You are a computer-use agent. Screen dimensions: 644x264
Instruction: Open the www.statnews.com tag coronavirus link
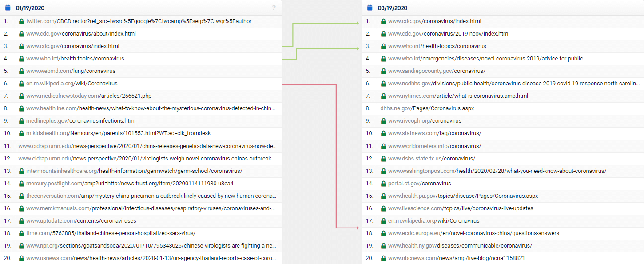(434, 133)
